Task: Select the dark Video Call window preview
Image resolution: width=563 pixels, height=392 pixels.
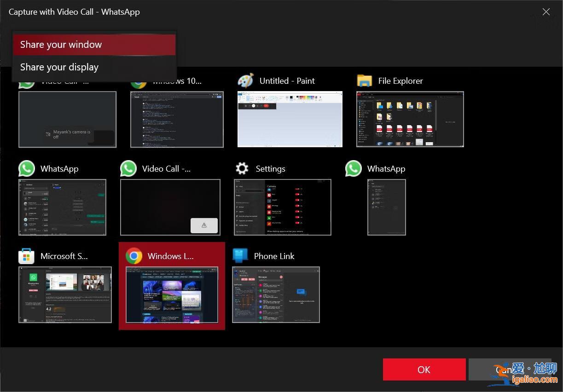Action: pos(170,207)
